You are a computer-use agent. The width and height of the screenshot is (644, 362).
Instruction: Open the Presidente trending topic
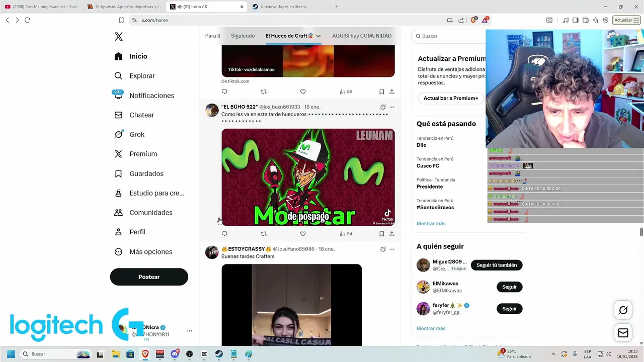(x=430, y=187)
